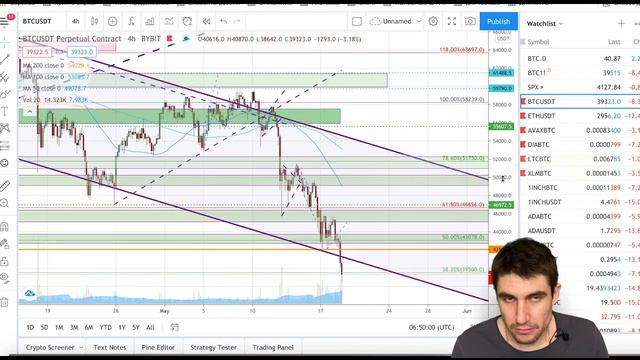This screenshot has width=640, height=360.
Task: Select the brush drawing tool
Action: (x=5, y=94)
